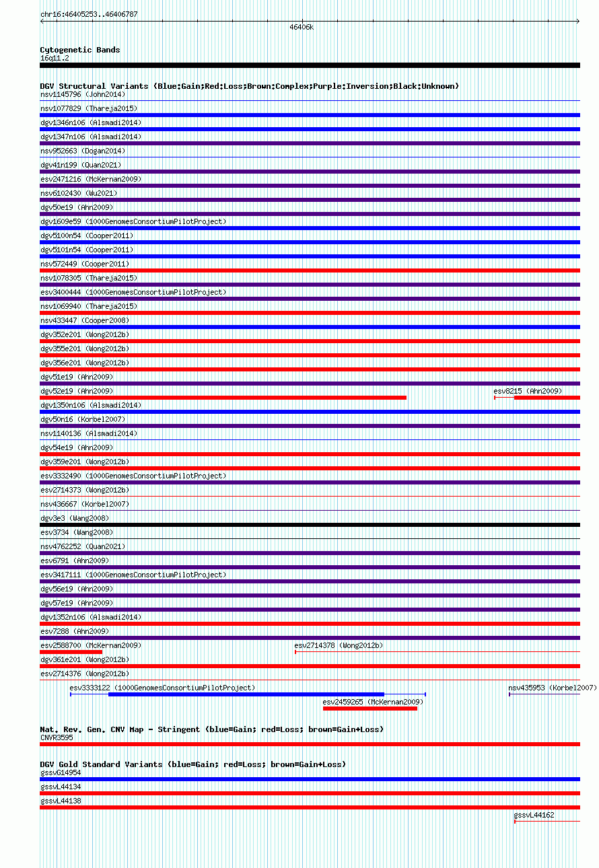This screenshot has width=599, height=868.
Task: Click the 16q11.2 cytogenetic band label
Action: point(55,58)
